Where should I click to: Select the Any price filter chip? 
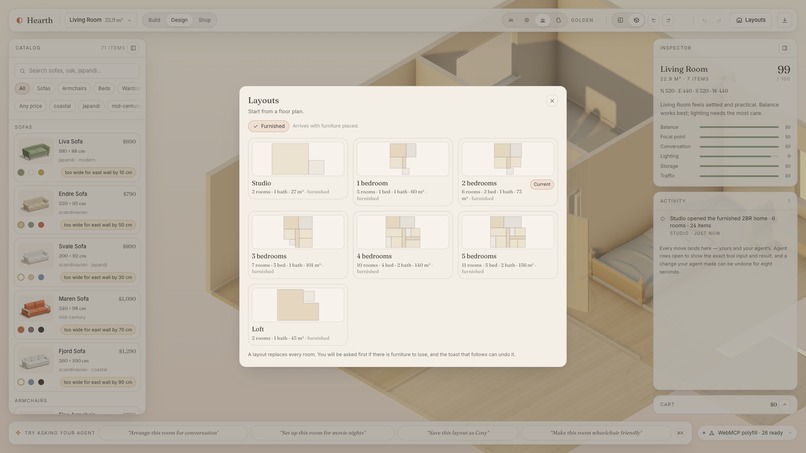[x=31, y=106]
